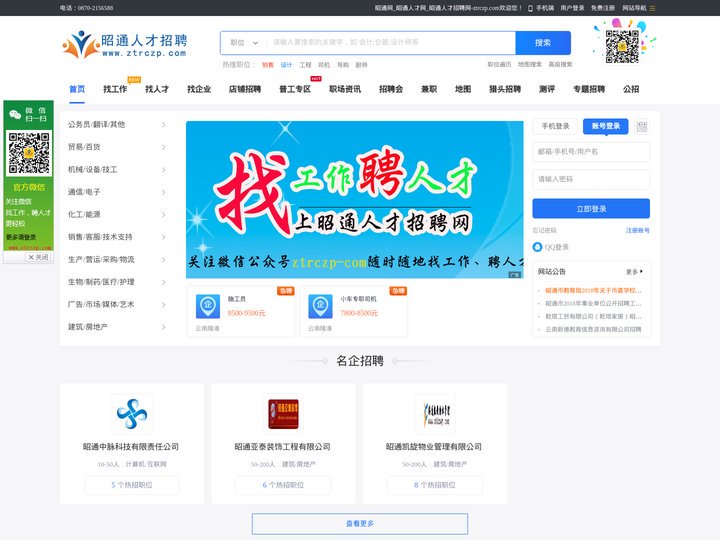720x540 pixels.
Task: Click the 昭通人才招聘 site logo
Action: click(124, 44)
